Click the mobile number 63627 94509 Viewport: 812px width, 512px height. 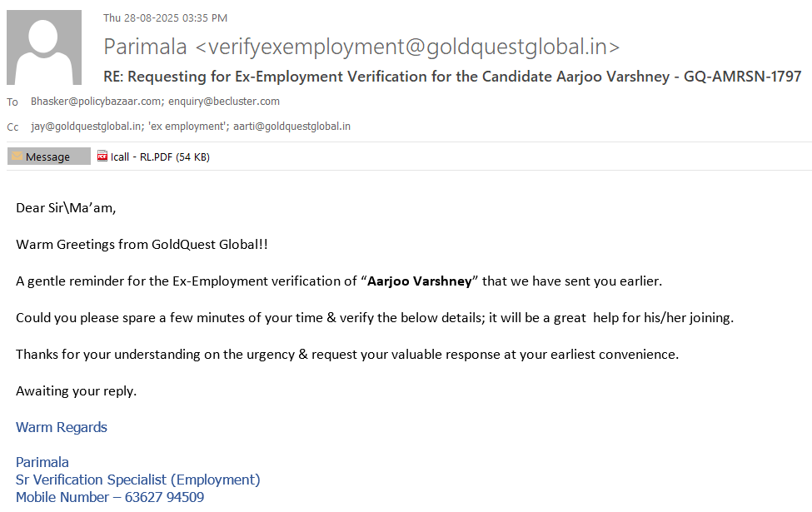pyautogui.click(x=164, y=498)
